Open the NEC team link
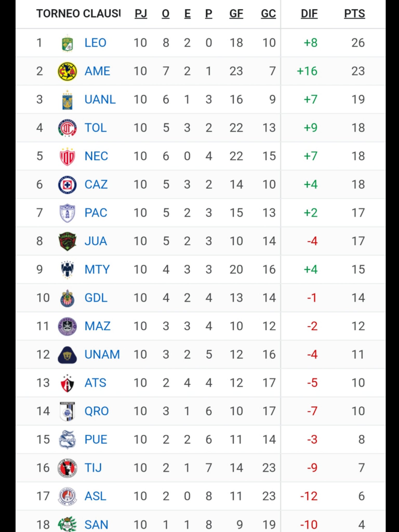Screen dimensions: 399x532 click(x=96, y=156)
